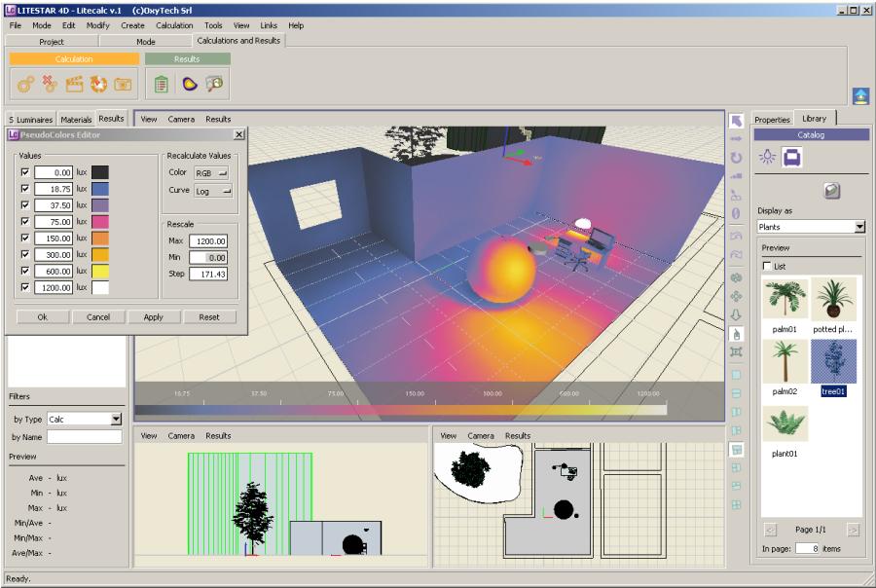876x588 pixels.
Task: Select the pointer tool in the vertical toolbar
Action: (737, 119)
